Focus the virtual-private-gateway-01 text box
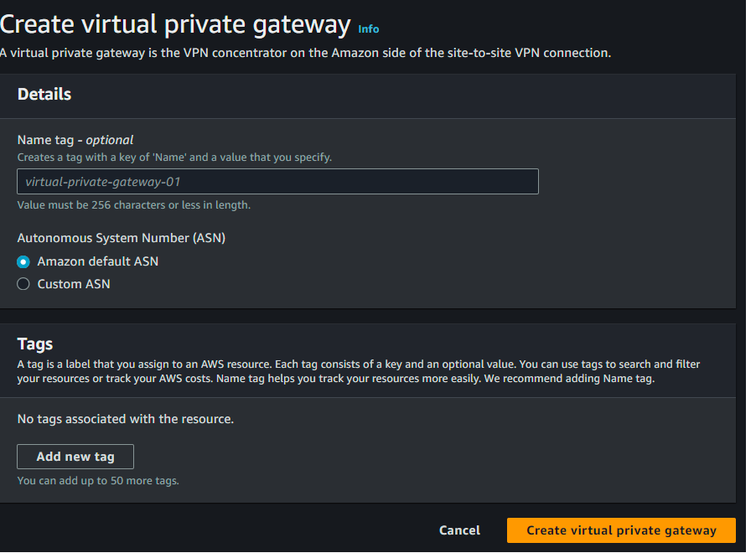The image size is (756, 553). [x=277, y=181]
